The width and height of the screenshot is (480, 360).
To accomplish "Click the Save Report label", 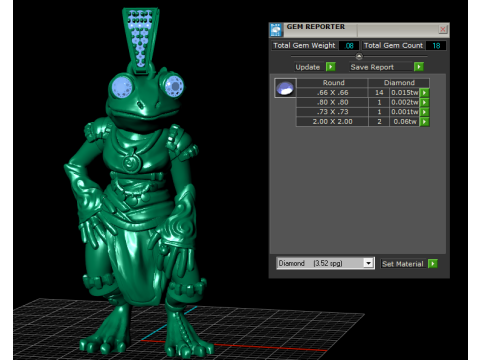I will click(372, 67).
